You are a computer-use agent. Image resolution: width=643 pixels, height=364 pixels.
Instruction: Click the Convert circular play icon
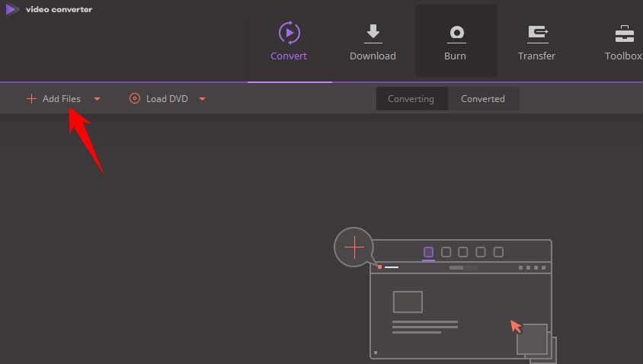pos(289,33)
